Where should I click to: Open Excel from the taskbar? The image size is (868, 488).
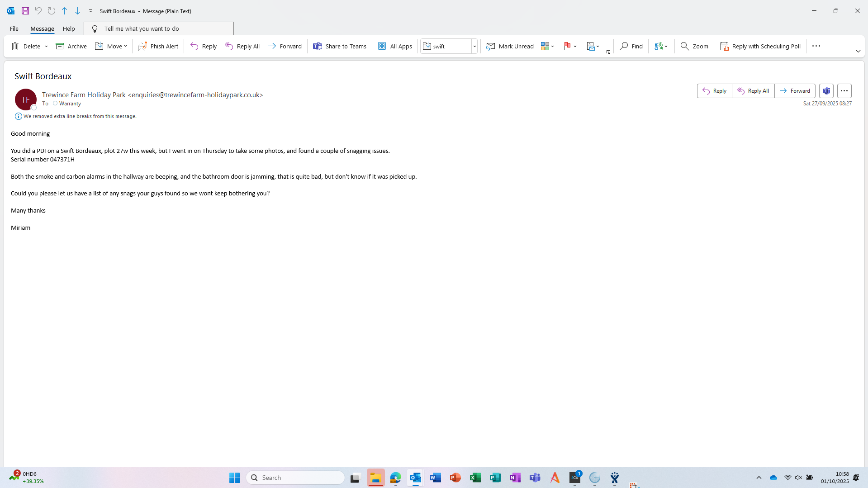[475, 478]
